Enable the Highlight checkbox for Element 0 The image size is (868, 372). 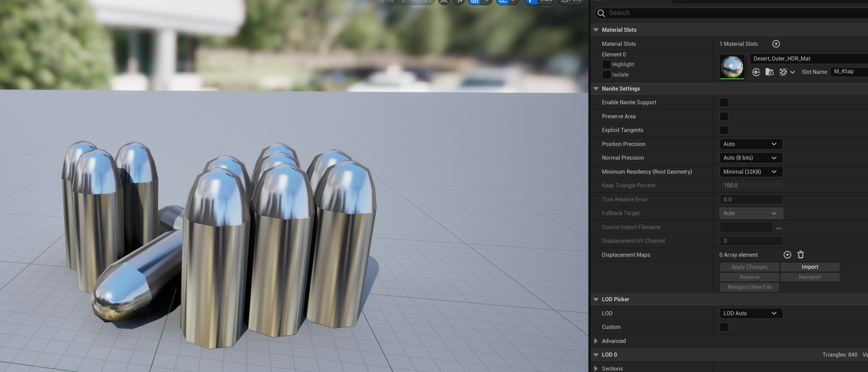[x=606, y=64]
